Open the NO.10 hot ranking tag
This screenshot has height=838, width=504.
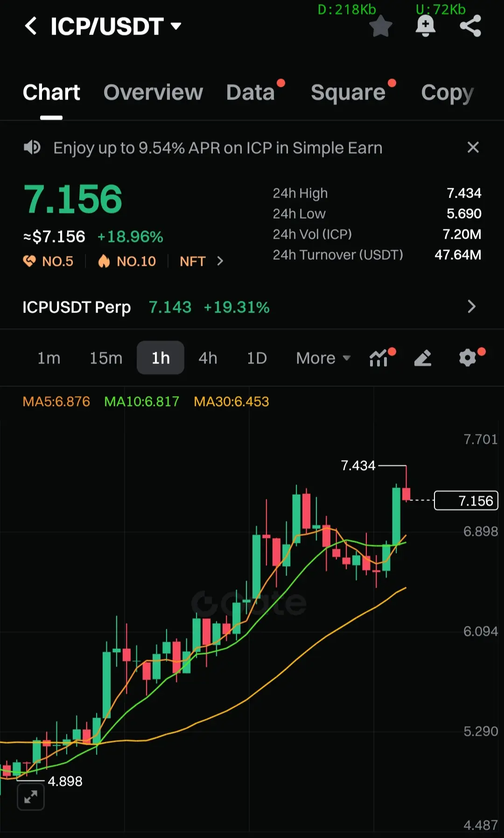[127, 261]
